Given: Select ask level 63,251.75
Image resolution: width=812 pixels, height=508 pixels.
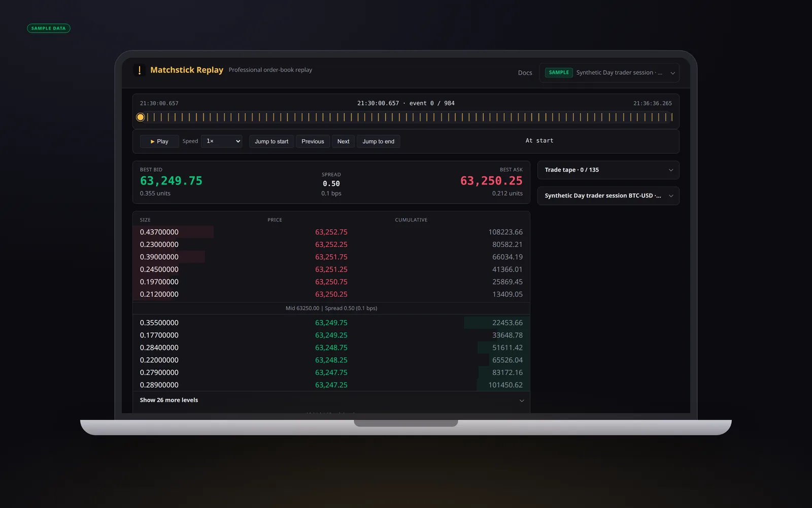Looking at the screenshot, I should point(331,257).
